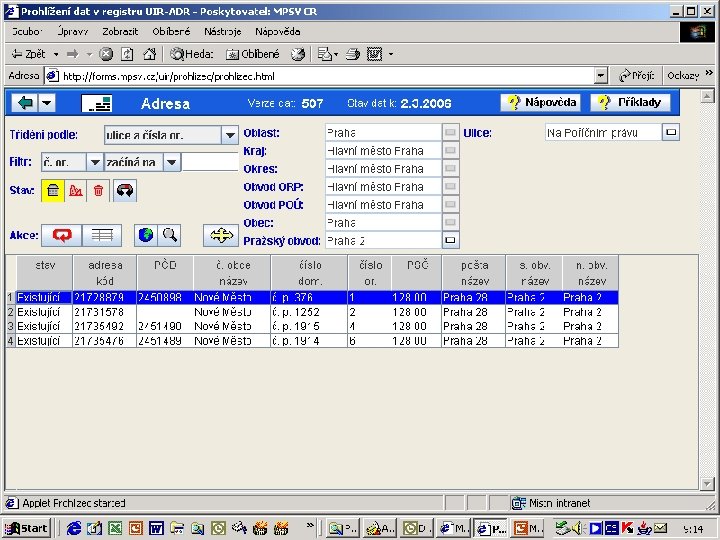Open the Třídění podle sort dropdown
The width and height of the screenshot is (720, 540).
point(230,135)
